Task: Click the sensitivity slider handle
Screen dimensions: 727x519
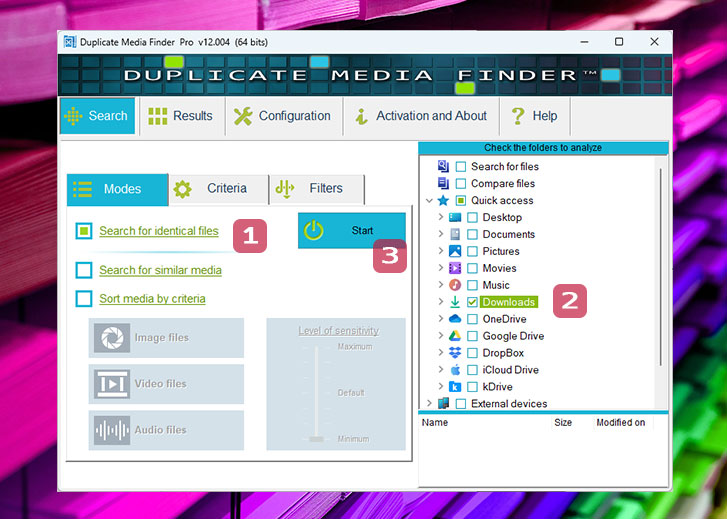Action: click(316, 439)
